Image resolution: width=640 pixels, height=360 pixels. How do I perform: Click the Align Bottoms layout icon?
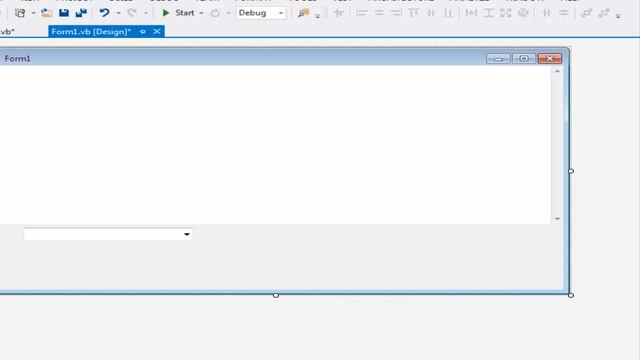448,13
